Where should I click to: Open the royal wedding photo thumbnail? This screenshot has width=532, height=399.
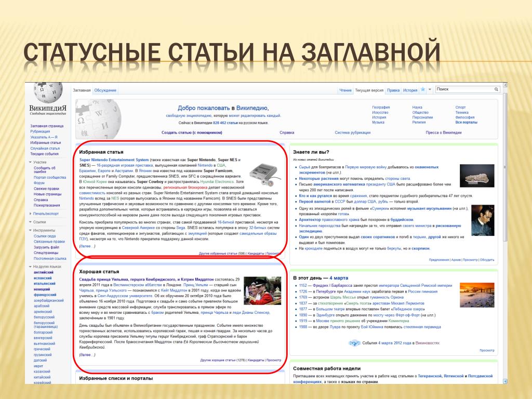click(x=262, y=291)
